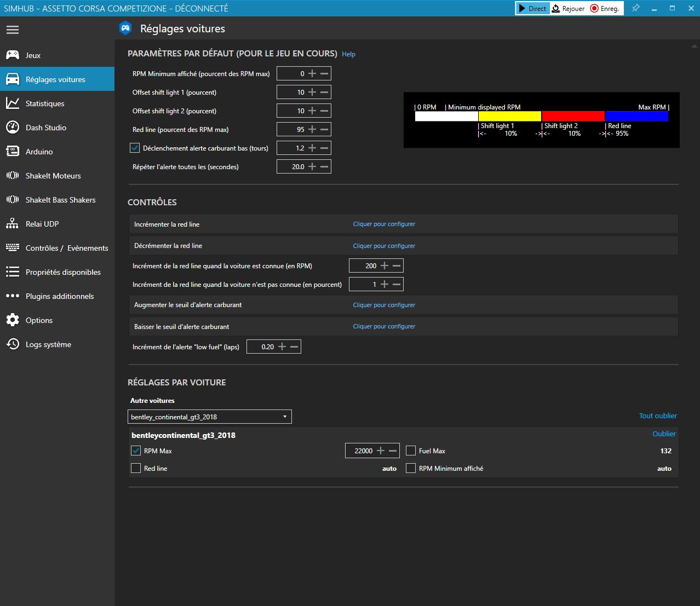Increase RPM Max for the Bentley
The height and width of the screenshot is (606, 700).
coord(381,451)
